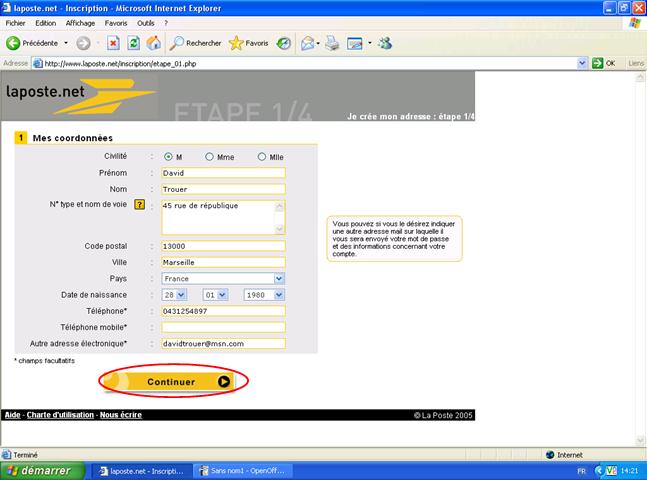
Task: Open the Outils menu
Action: point(146,23)
